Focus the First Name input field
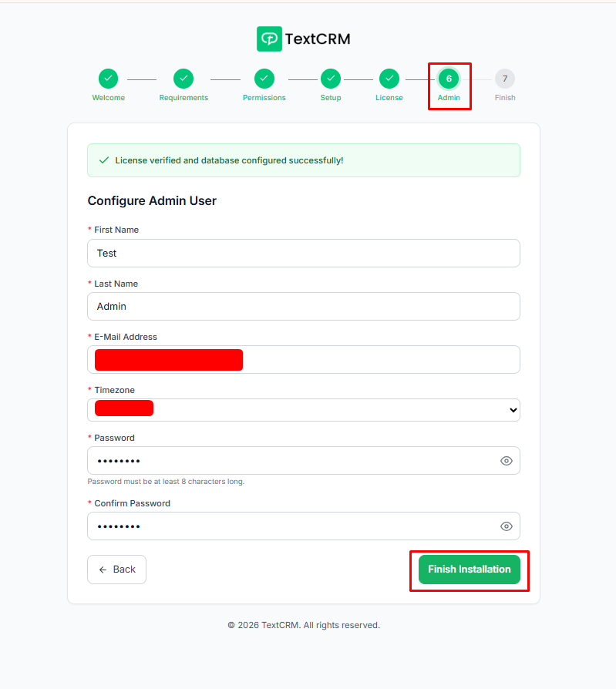Screen dimensions: 616x689 pyautogui.click(x=304, y=253)
